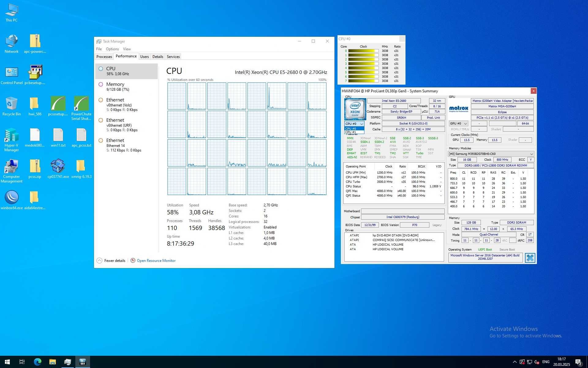This screenshot has height=368, width=588.
Task: Open Control Panel desktop shortcut
Action: (12, 75)
